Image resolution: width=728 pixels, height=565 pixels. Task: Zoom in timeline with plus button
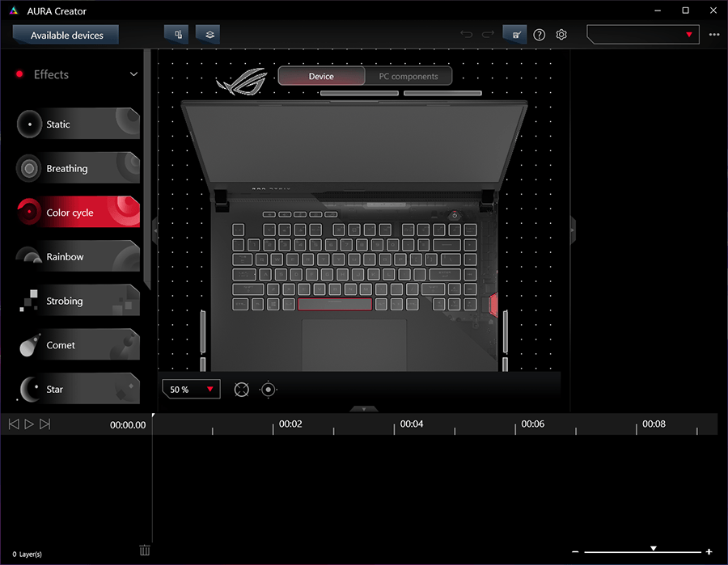click(x=709, y=551)
